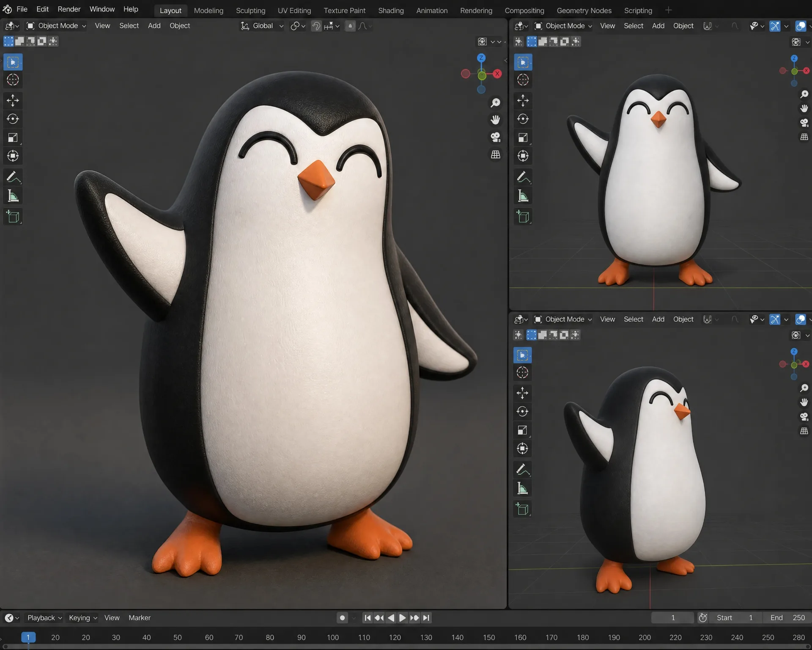Image resolution: width=812 pixels, height=650 pixels.
Task: Select the Scale tool in main viewport
Action: (x=13, y=138)
